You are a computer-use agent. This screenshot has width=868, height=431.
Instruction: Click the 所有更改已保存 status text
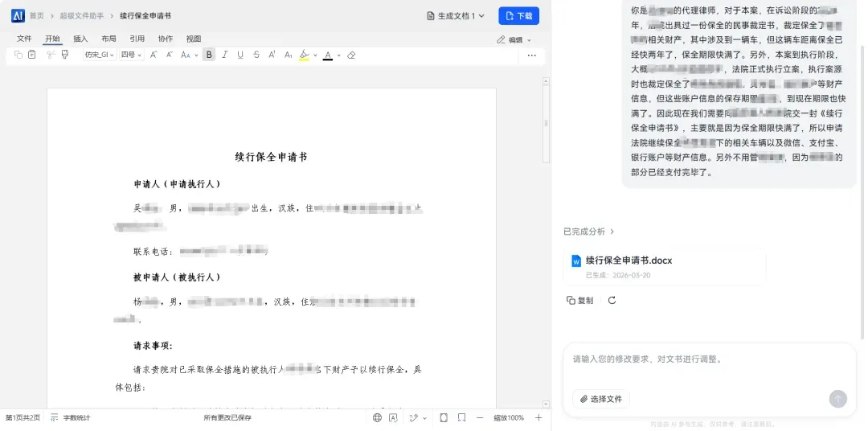tap(227, 417)
